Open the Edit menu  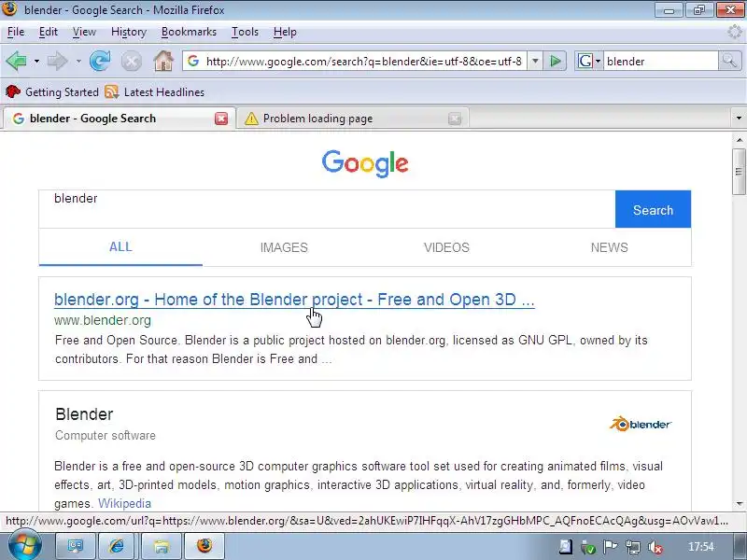[49, 32]
